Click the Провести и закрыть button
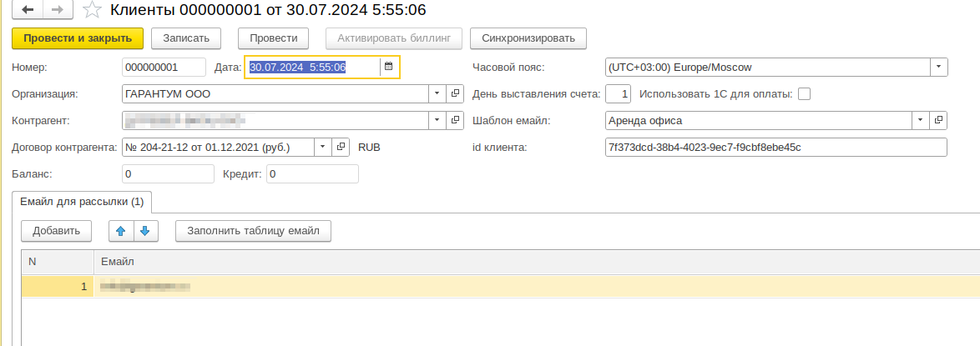The image size is (980, 346). coord(78,38)
